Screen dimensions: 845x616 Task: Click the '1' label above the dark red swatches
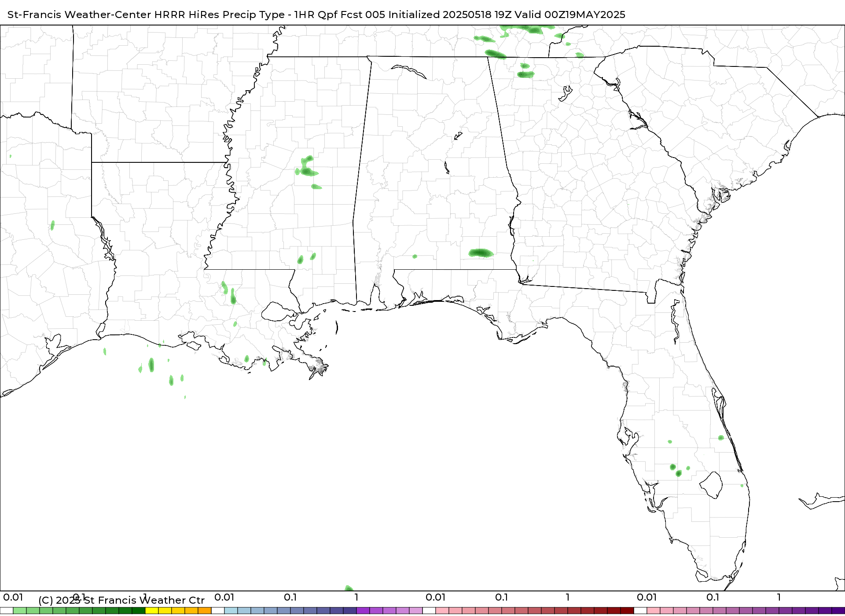pos(568,597)
